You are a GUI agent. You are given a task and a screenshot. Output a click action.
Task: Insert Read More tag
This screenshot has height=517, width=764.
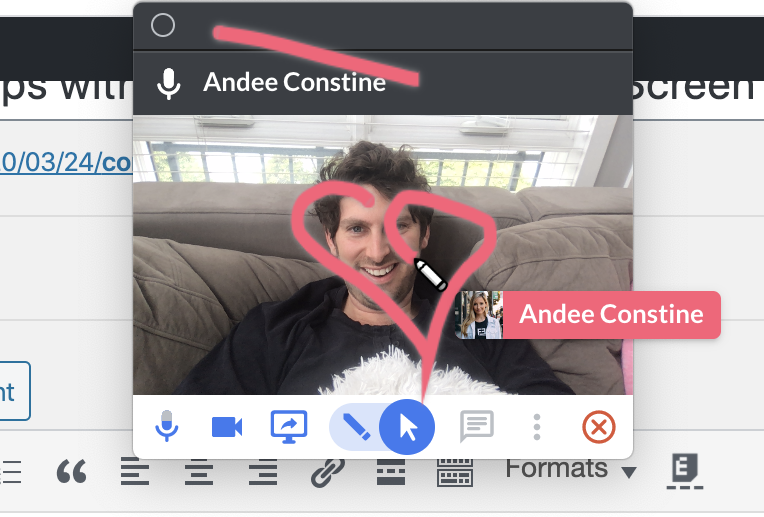click(391, 471)
